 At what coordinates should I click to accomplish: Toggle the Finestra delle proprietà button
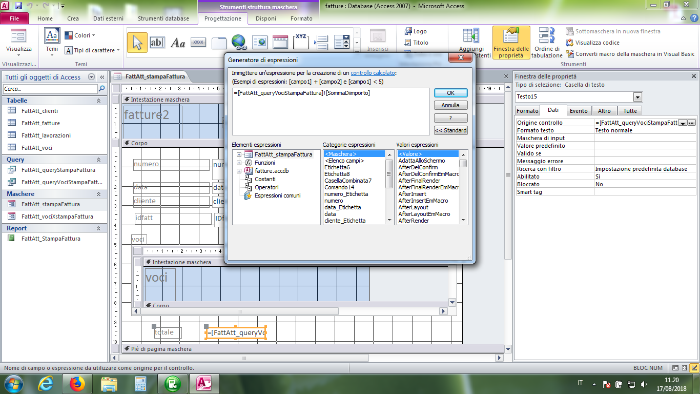[511, 43]
